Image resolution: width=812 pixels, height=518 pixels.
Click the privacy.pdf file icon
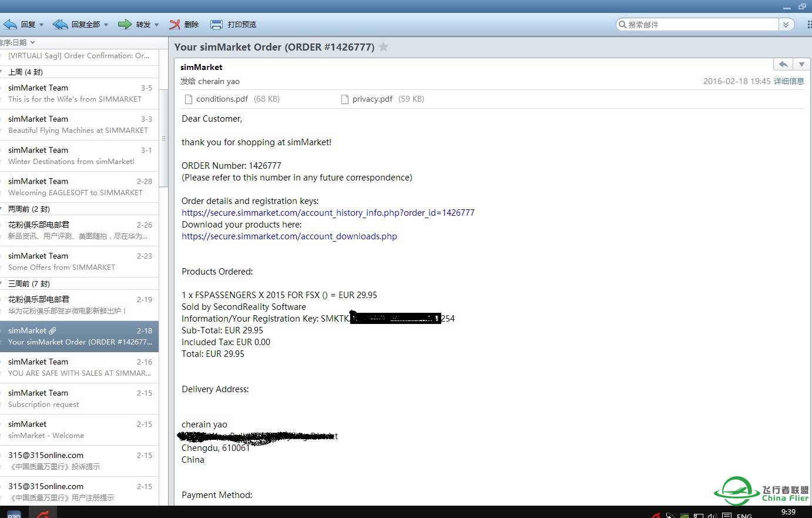tap(345, 99)
